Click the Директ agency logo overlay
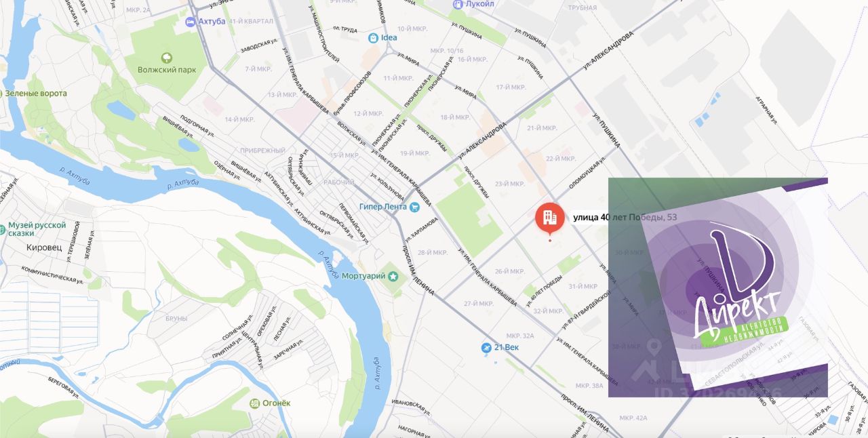The width and height of the screenshot is (868, 438). point(717,287)
